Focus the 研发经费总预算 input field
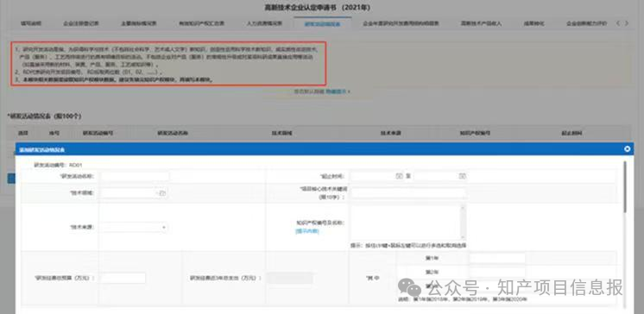The width and height of the screenshot is (644, 314). click(x=123, y=278)
